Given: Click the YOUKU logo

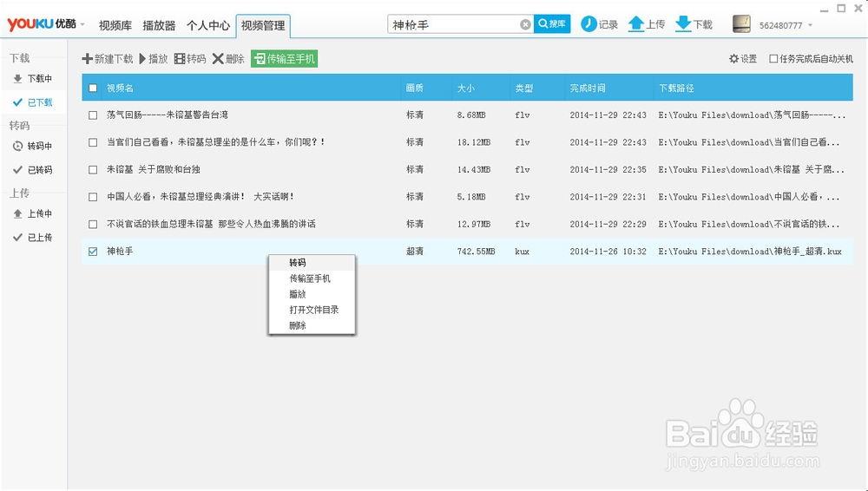Looking at the screenshot, I should (42, 23).
